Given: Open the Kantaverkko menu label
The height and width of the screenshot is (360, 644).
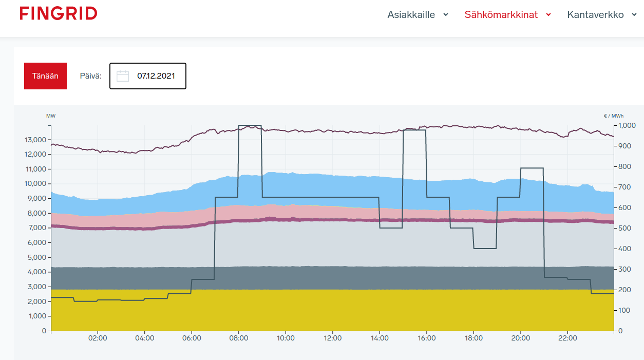Looking at the screenshot, I should [595, 15].
